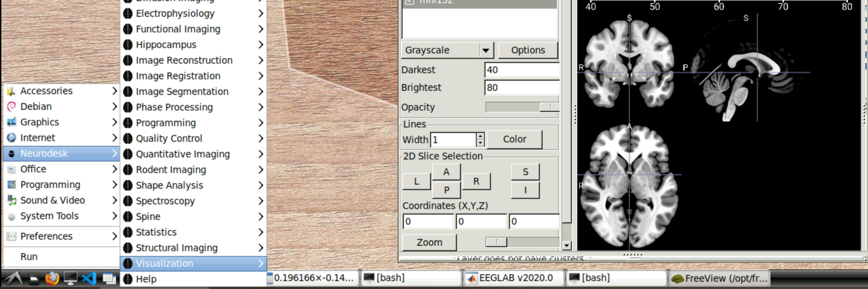Launch Visual Studio Code from the taskbar
Image resolution: width=868 pixels, height=289 pixels.
click(89, 279)
